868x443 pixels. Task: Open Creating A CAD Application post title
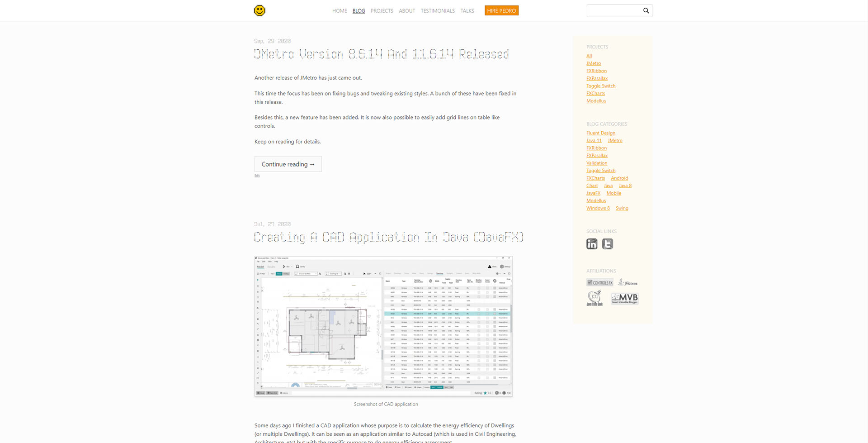tap(389, 237)
